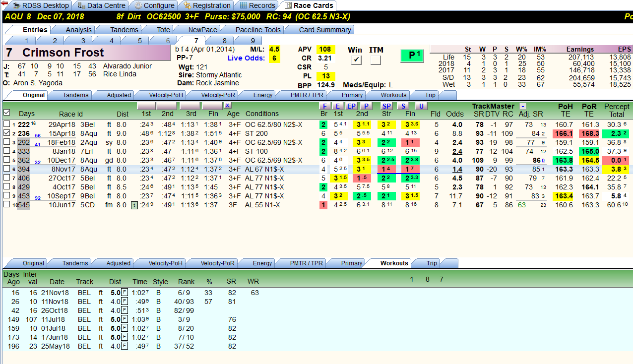Click the green P1 button

pyautogui.click(x=413, y=56)
